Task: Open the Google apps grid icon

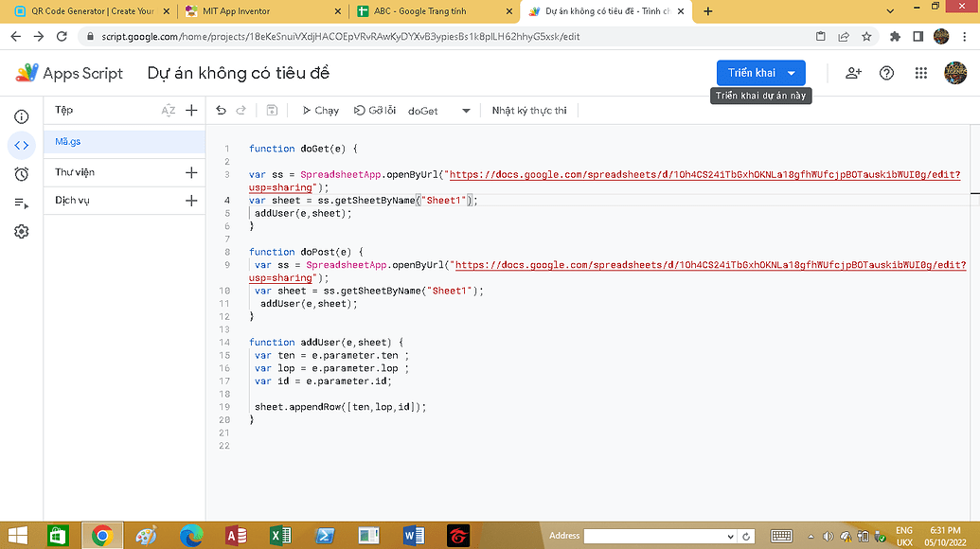Action: pos(920,73)
